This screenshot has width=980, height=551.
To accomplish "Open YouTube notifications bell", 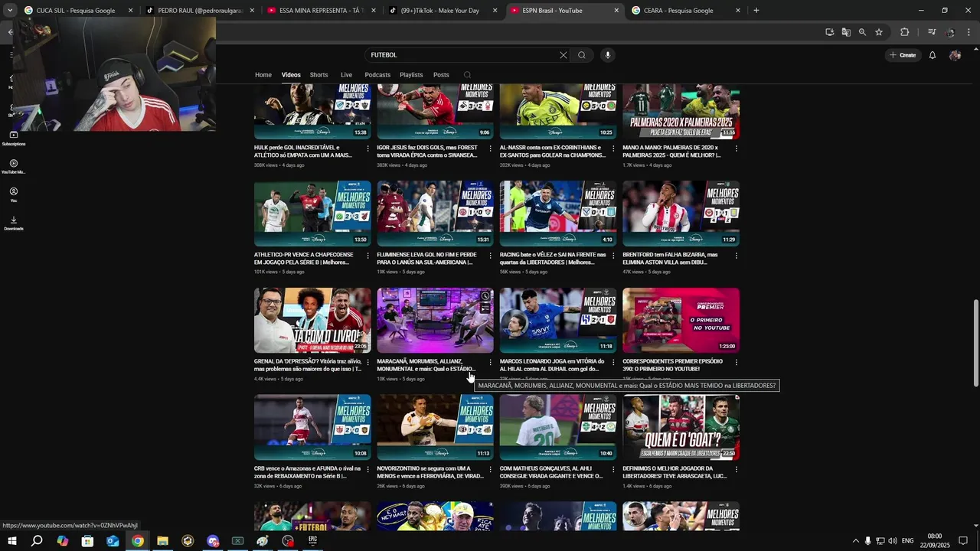I will click(x=933, y=55).
